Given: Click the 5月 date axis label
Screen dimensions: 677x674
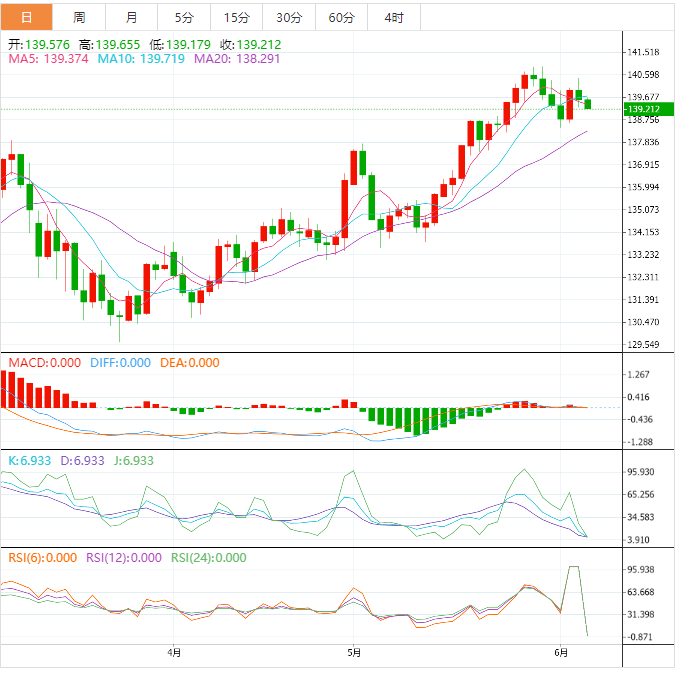Looking at the screenshot, I should (x=352, y=654).
